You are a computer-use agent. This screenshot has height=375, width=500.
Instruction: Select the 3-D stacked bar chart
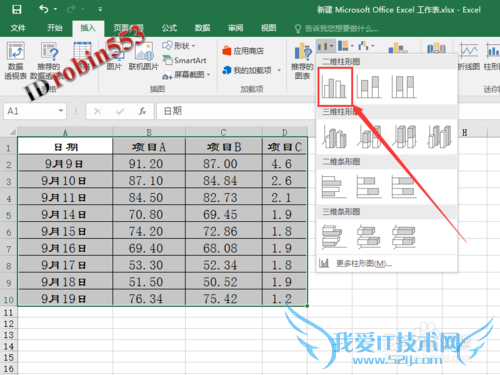(369, 237)
